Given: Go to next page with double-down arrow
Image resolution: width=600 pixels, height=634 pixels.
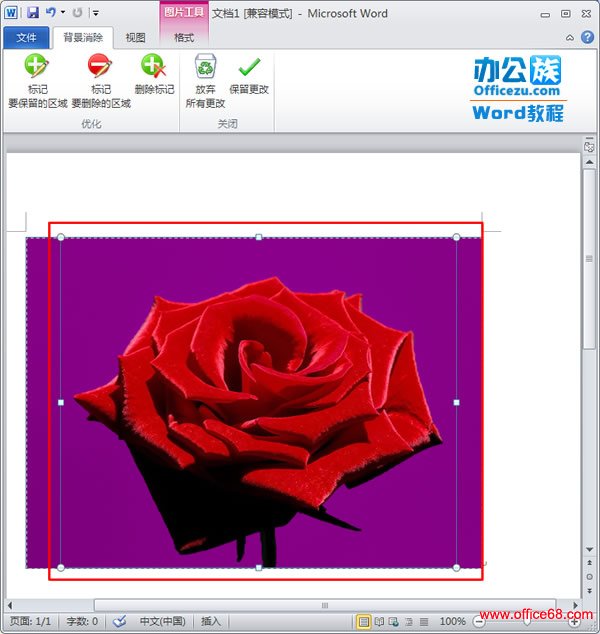Looking at the screenshot, I should click(589, 591).
